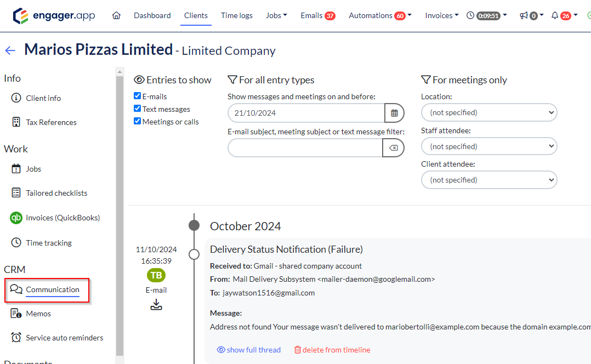Click the Jobs calendar icon in sidebar
The width and height of the screenshot is (591, 364).
16,169
